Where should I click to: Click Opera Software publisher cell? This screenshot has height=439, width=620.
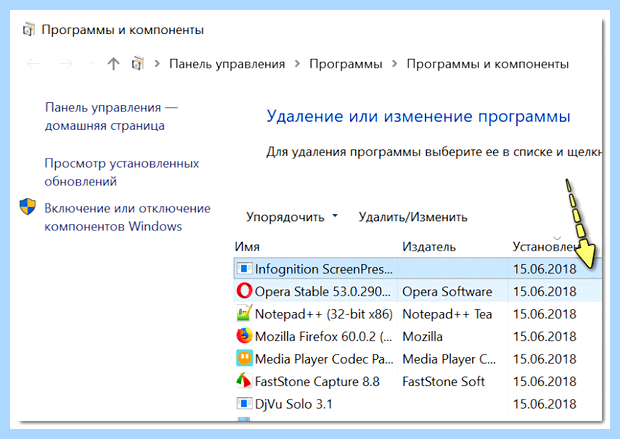pos(447,292)
